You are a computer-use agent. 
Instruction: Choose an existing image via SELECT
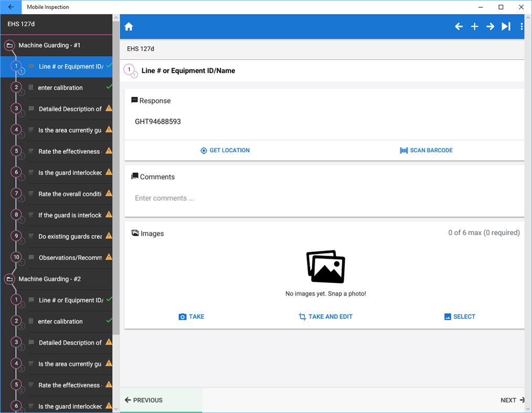(459, 316)
